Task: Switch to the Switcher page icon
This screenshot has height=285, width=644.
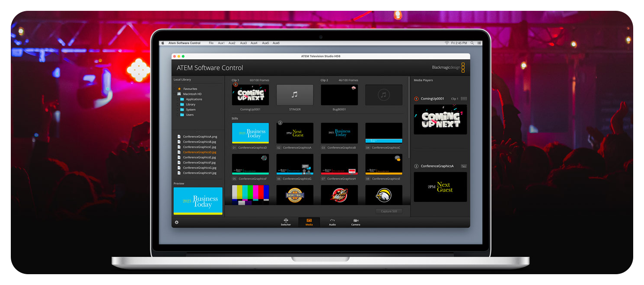Action: [286, 222]
